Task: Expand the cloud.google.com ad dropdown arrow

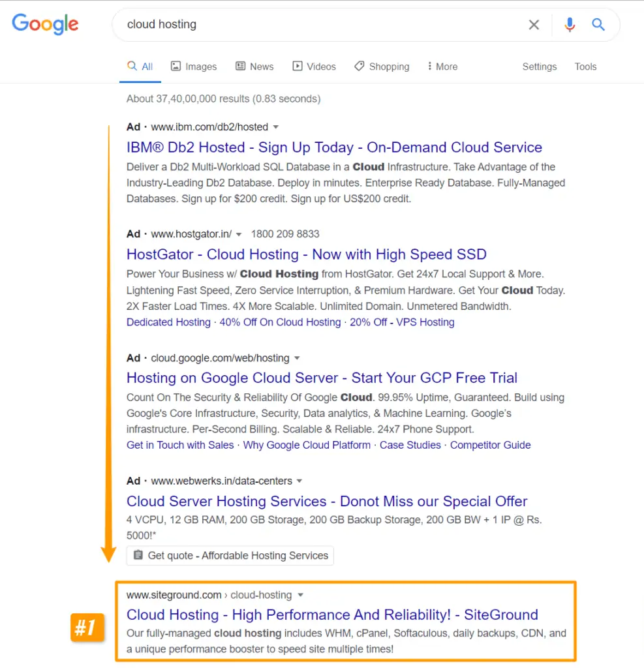Action: [x=297, y=358]
